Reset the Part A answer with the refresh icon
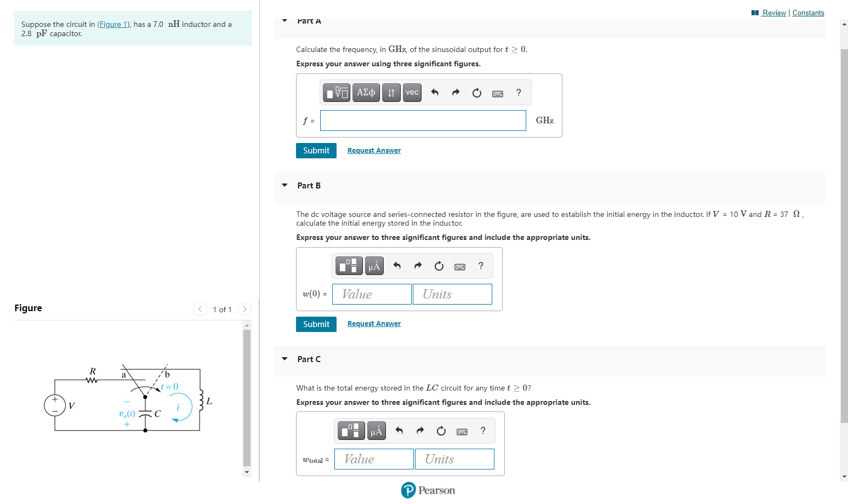848x504 pixels. 476,93
